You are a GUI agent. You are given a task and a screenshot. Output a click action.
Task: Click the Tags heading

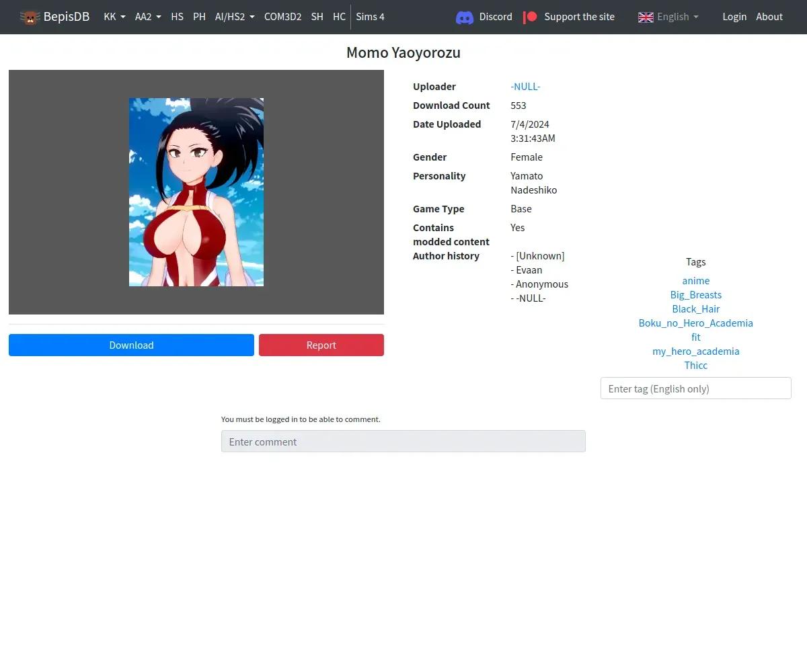coord(696,262)
